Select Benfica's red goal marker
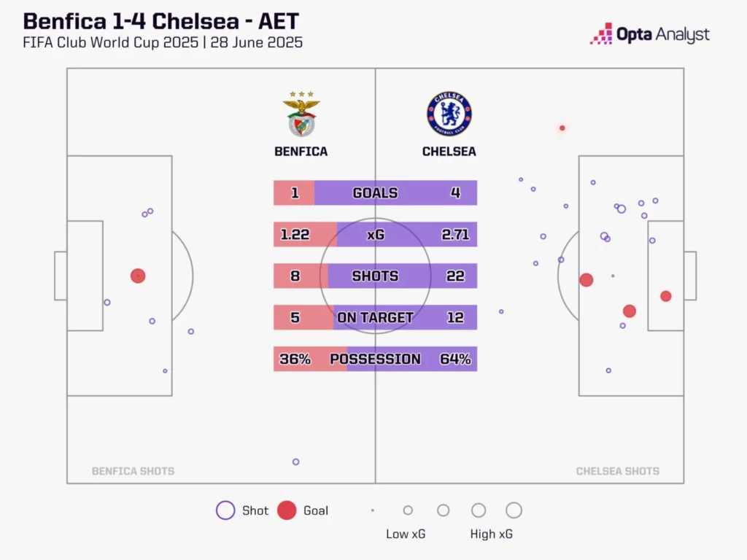747x560 pixels. [138, 276]
